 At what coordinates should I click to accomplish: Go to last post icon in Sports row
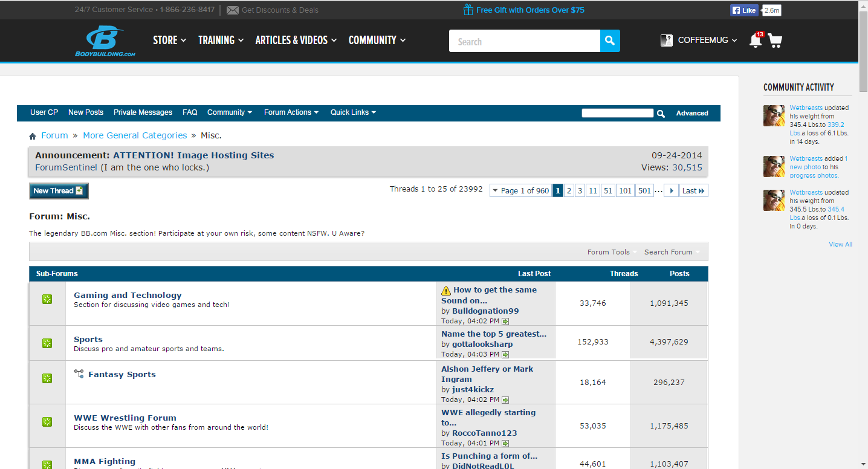(505, 355)
